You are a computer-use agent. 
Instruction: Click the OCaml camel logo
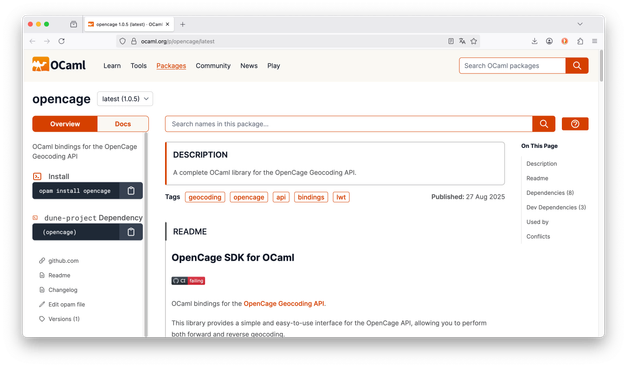pos(59,65)
